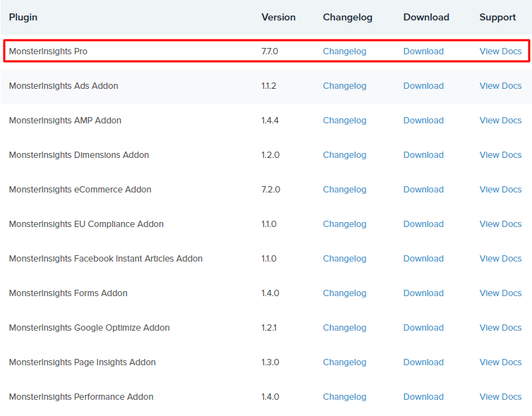The image size is (532, 416).
Task: View Docs for Page Insights Addon
Action: (500, 362)
